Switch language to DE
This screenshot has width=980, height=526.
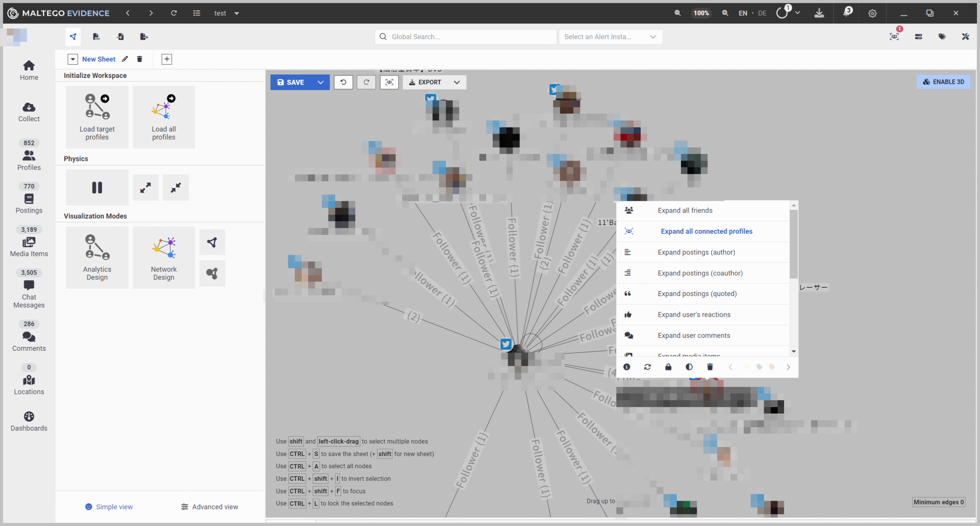coord(762,13)
